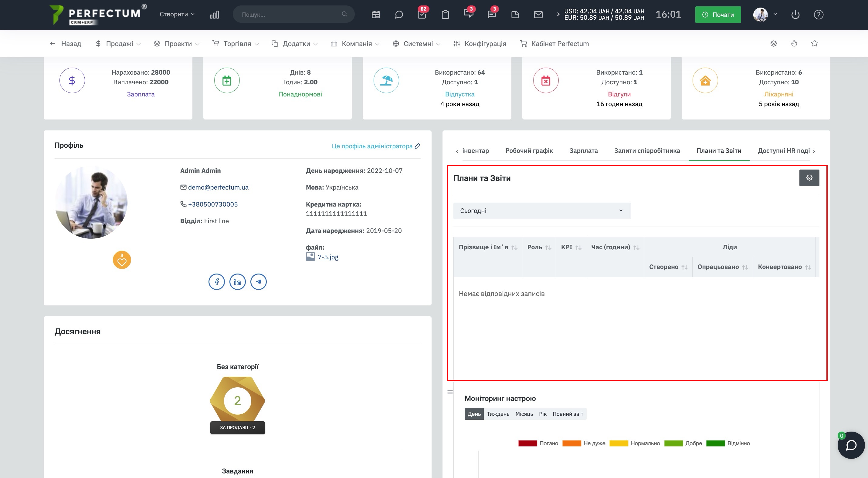Image resolution: width=868 pixels, height=478 pixels.
Task: Open the Створити dropdown menu
Action: coord(177,14)
